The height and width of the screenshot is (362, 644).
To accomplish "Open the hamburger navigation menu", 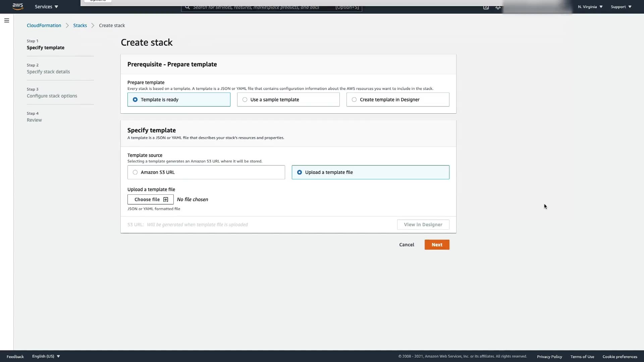I will (x=6, y=20).
